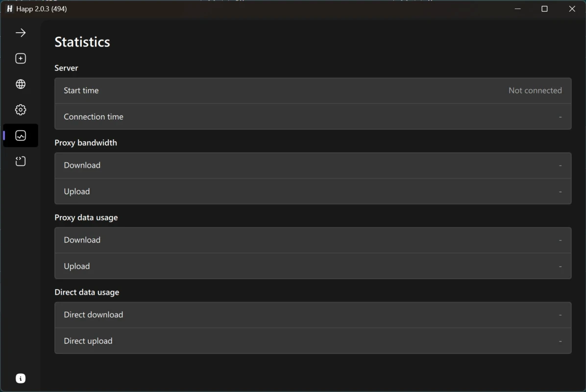This screenshot has height=392, width=586.
Task: Open the logs icon below Statistics
Action: point(21,161)
